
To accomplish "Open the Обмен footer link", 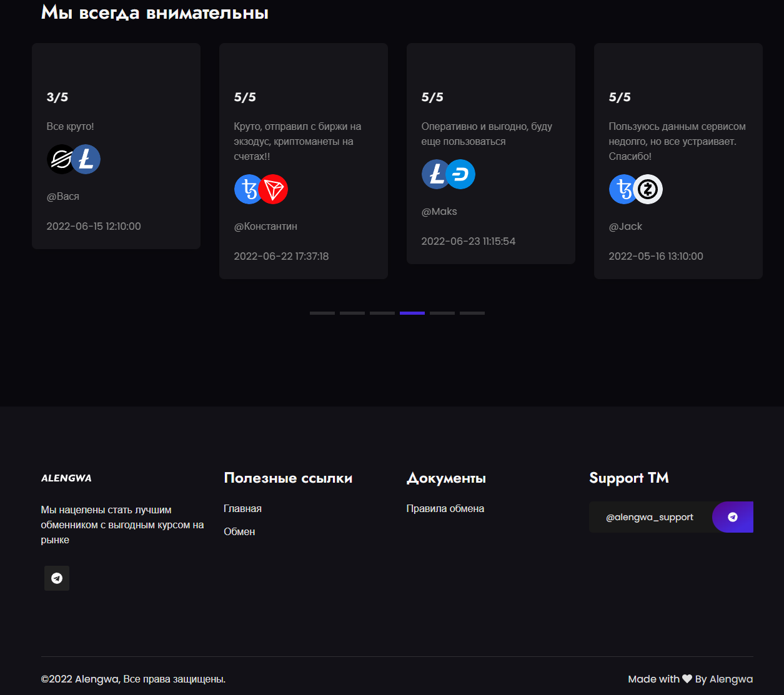I will pos(239,531).
